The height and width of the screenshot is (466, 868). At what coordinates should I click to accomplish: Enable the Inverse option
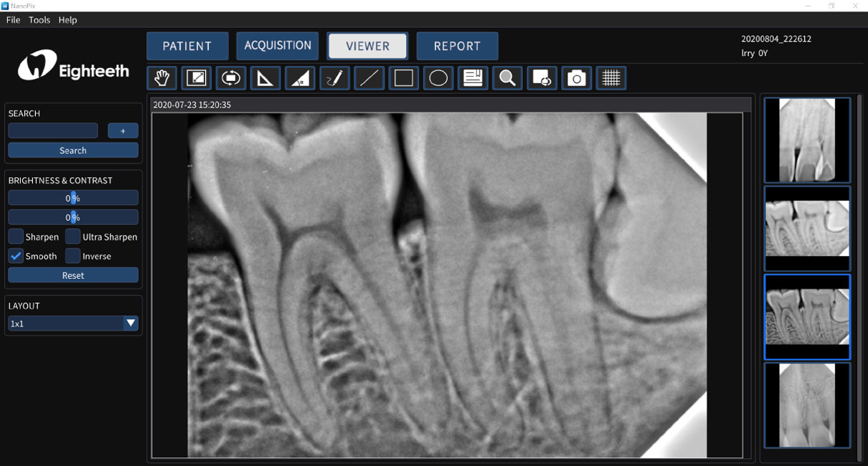72,256
